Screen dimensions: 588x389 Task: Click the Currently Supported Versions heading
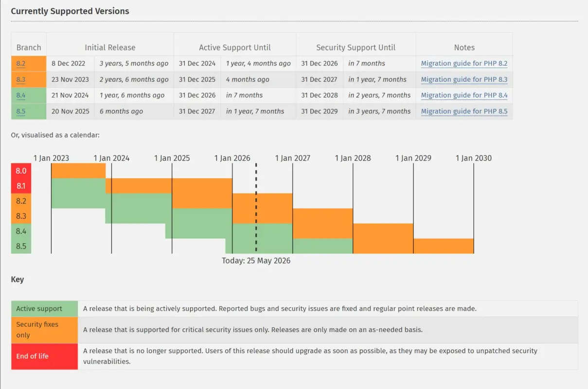pyautogui.click(x=70, y=11)
